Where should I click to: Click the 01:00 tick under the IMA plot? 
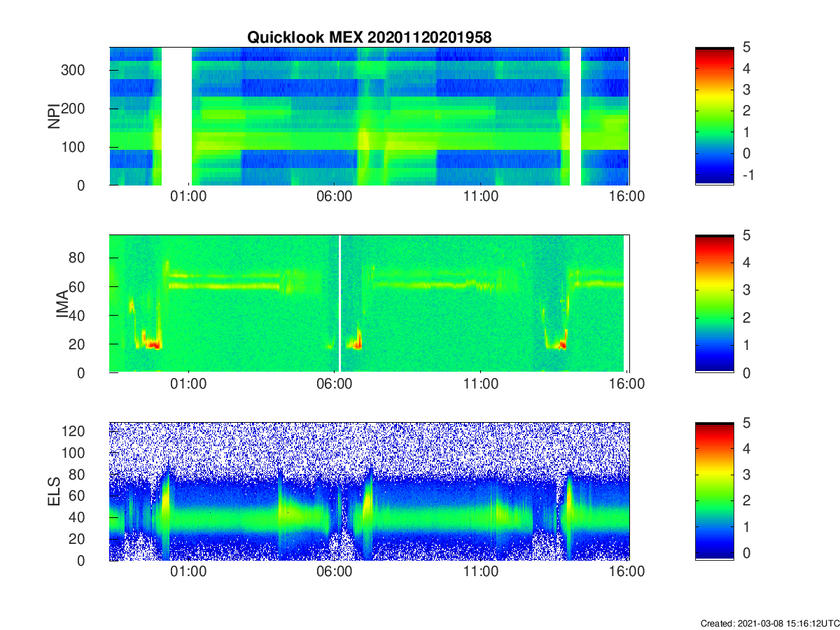pos(188,384)
